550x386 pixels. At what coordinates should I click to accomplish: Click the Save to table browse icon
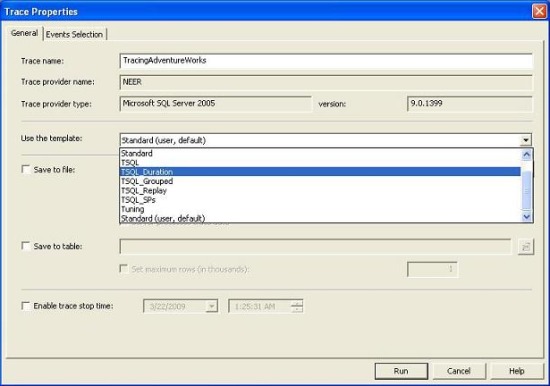525,247
